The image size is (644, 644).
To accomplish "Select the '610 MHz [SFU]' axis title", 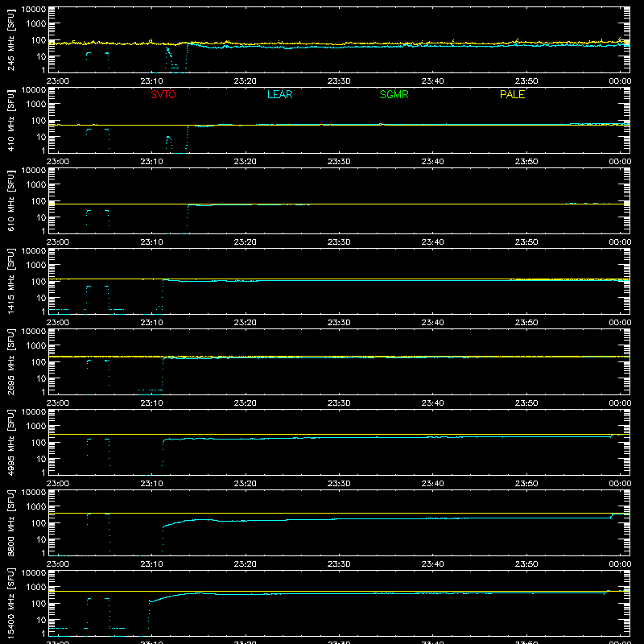I will point(10,202).
